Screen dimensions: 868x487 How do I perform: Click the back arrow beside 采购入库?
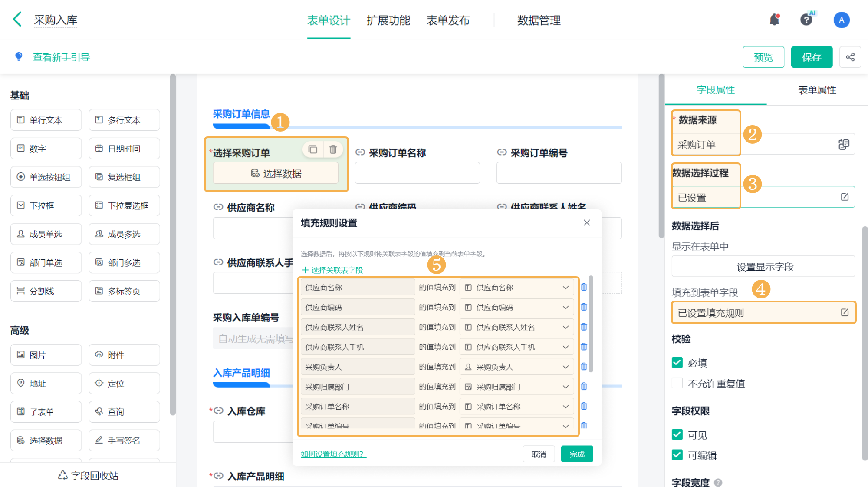pyautogui.click(x=17, y=20)
